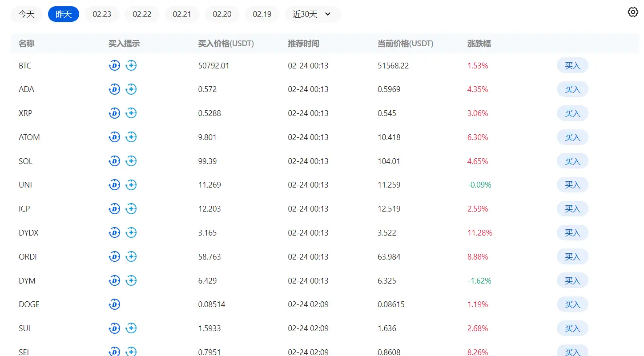The height and width of the screenshot is (356, 644).
Task: Click the D clock icon in BTC row
Action: click(x=115, y=65)
